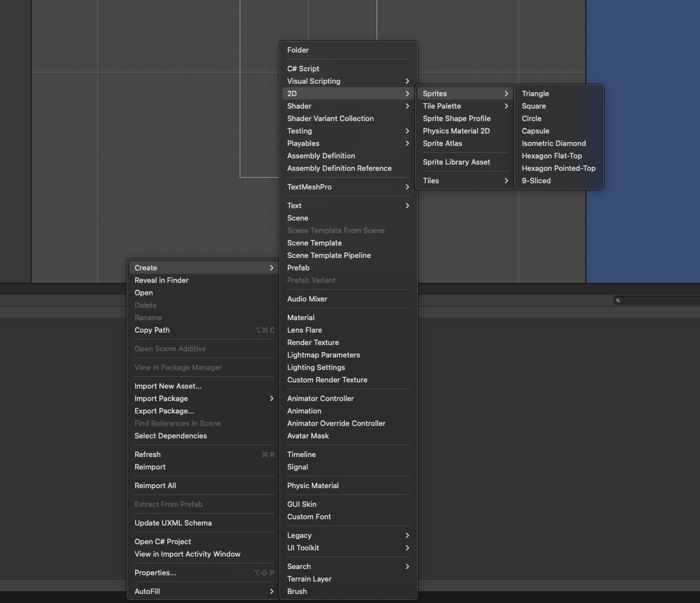Create an Animation asset
This screenshot has width=700, height=603.
pyautogui.click(x=348, y=411)
